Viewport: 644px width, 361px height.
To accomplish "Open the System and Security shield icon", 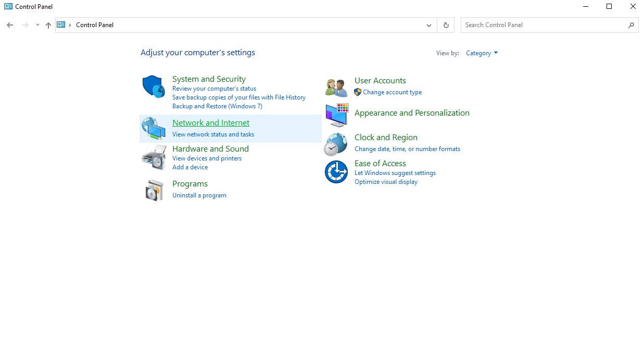I will (154, 86).
